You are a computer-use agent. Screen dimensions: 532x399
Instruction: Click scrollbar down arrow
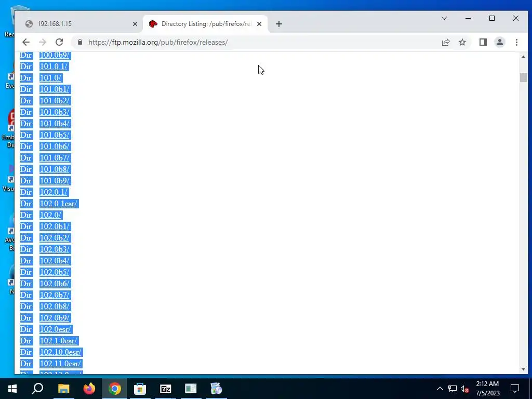tap(523, 369)
